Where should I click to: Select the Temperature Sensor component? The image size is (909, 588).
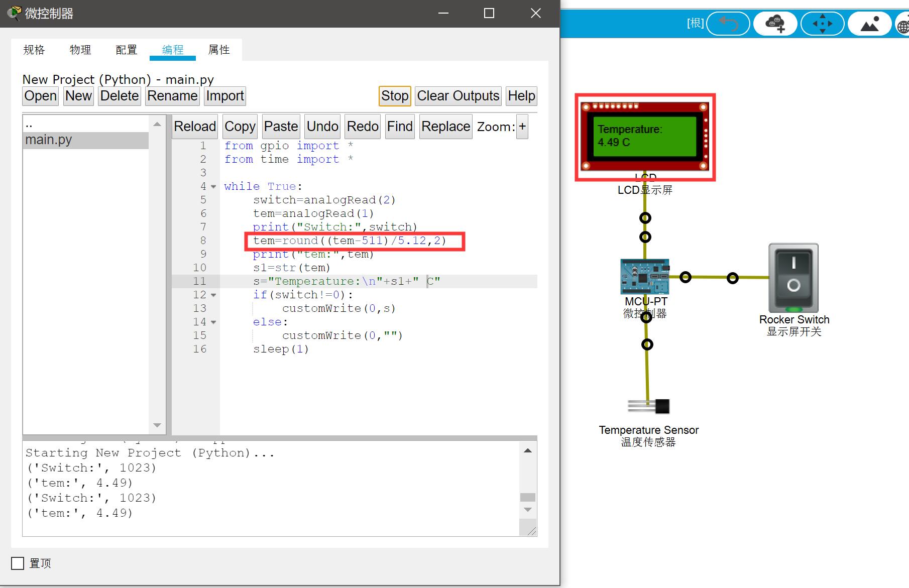point(648,406)
